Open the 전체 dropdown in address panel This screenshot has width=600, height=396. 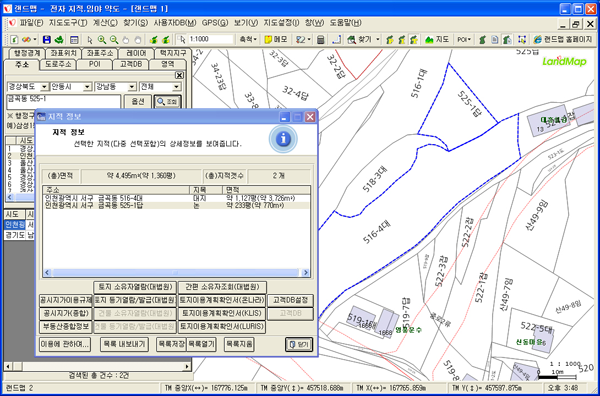click(176, 87)
